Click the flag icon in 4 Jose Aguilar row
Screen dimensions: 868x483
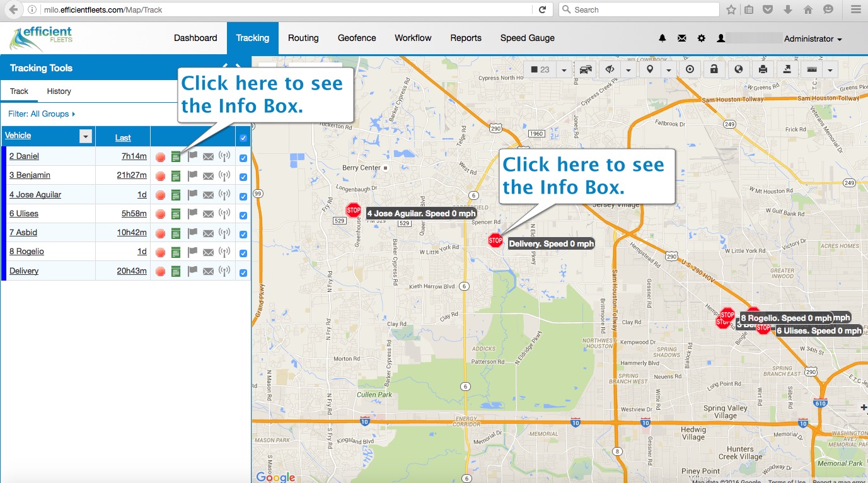pos(192,195)
